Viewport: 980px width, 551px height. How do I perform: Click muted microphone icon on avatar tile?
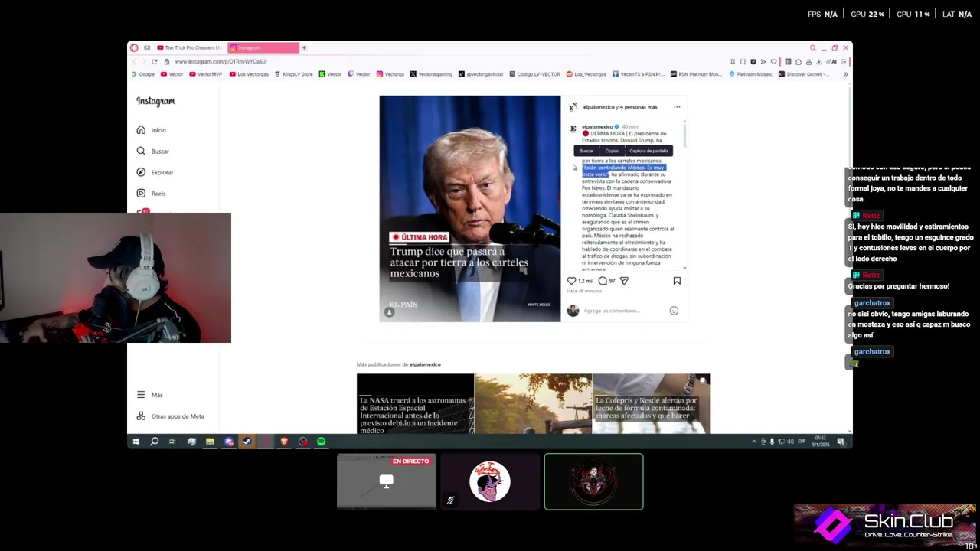450,500
